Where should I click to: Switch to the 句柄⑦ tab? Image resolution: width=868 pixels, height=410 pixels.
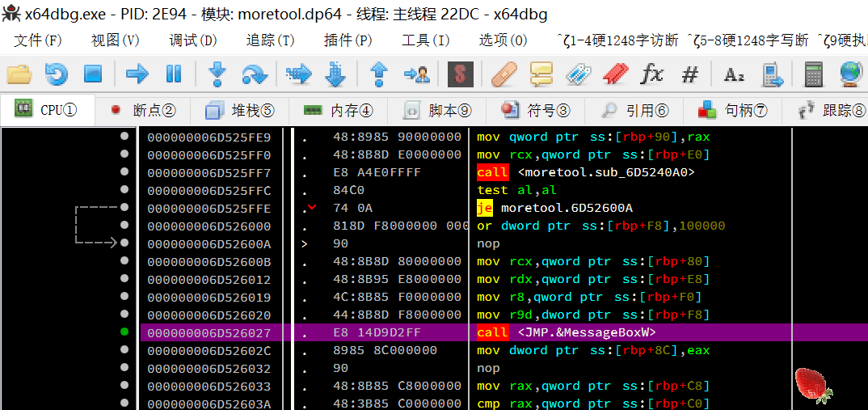click(x=733, y=110)
